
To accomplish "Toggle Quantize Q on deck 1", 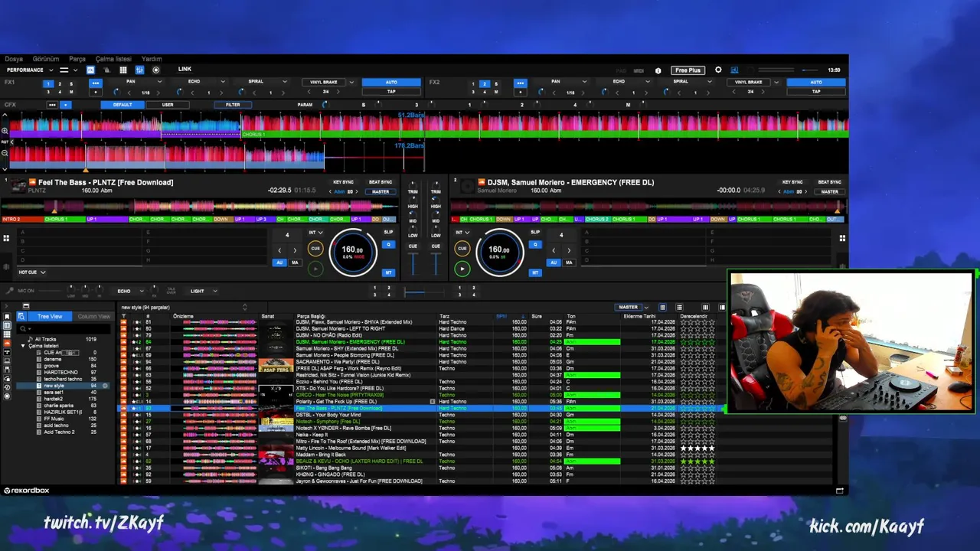I will click(388, 244).
